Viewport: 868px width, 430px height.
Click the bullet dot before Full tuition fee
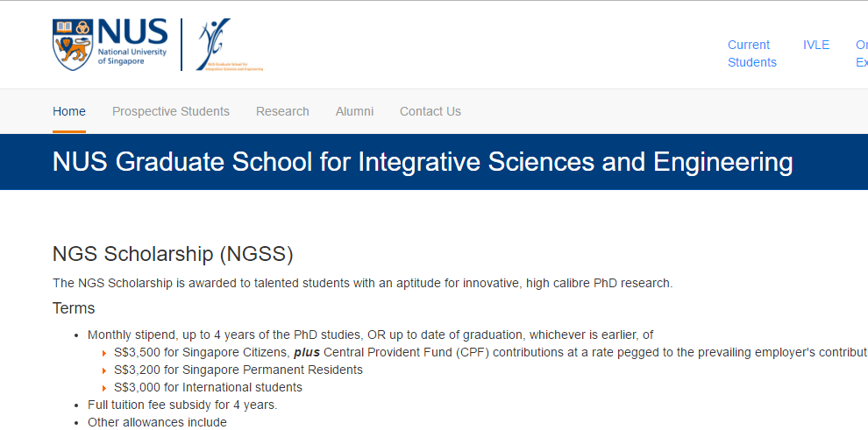[x=78, y=405]
